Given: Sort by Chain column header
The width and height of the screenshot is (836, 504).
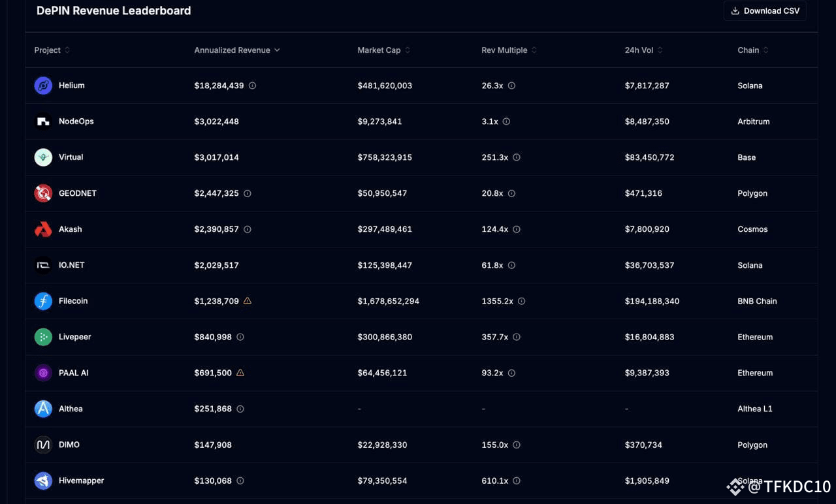Looking at the screenshot, I should (x=753, y=50).
